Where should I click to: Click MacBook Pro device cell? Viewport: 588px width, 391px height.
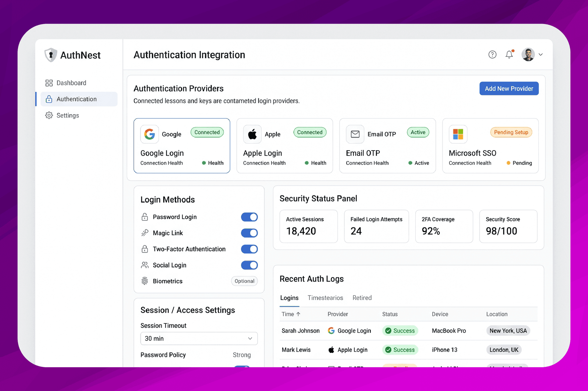pyautogui.click(x=449, y=331)
